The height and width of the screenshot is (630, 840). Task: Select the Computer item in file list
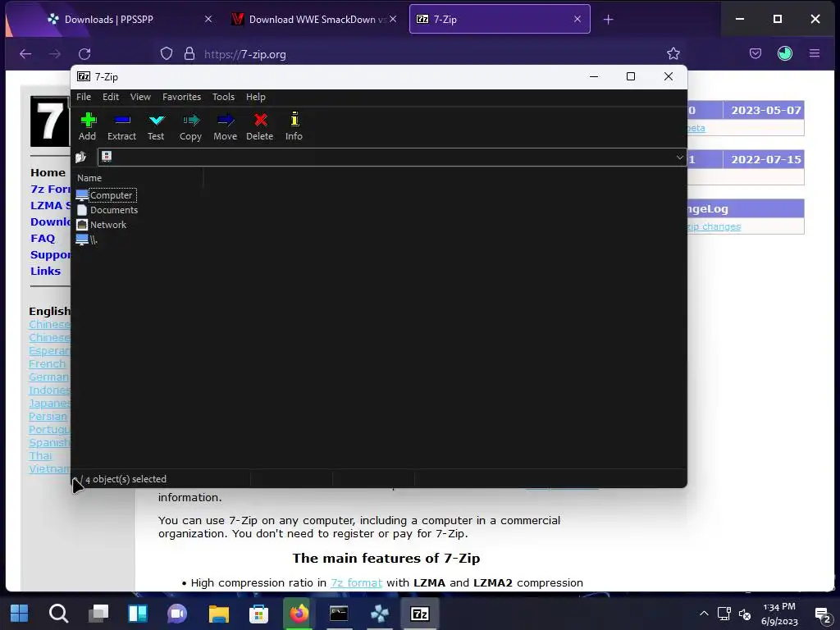point(107,195)
